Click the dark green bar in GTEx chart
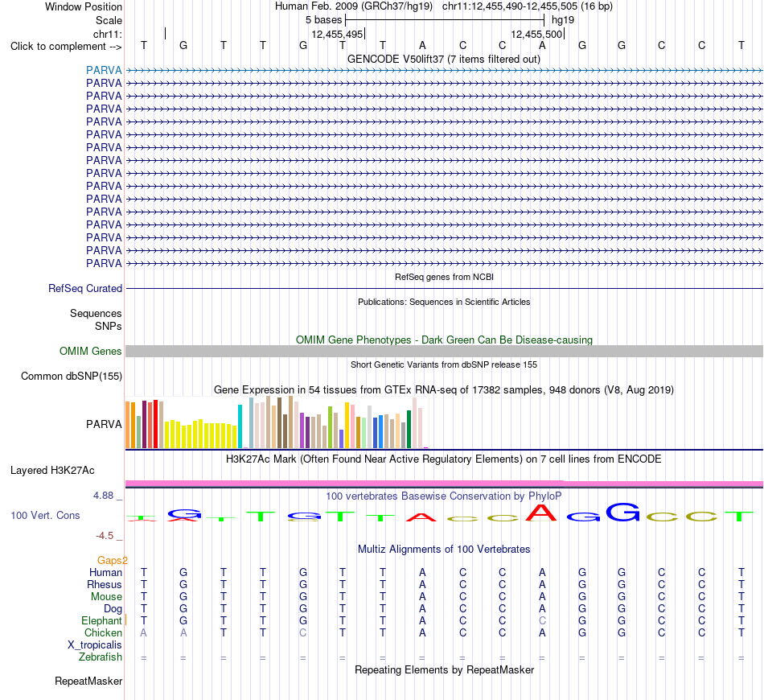This screenshot has width=764, height=700. [409, 429]
